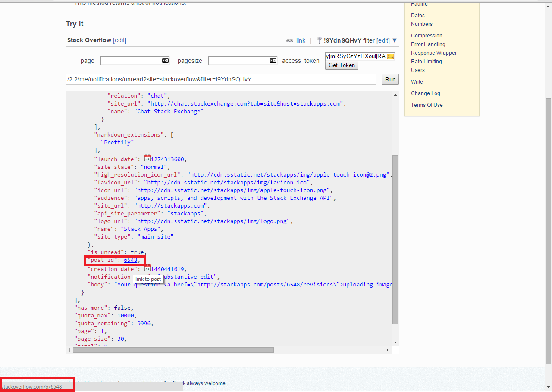Click the "Chat Stack Exchange" name value
The image size is (552, 392).
(x=169, y=111)
